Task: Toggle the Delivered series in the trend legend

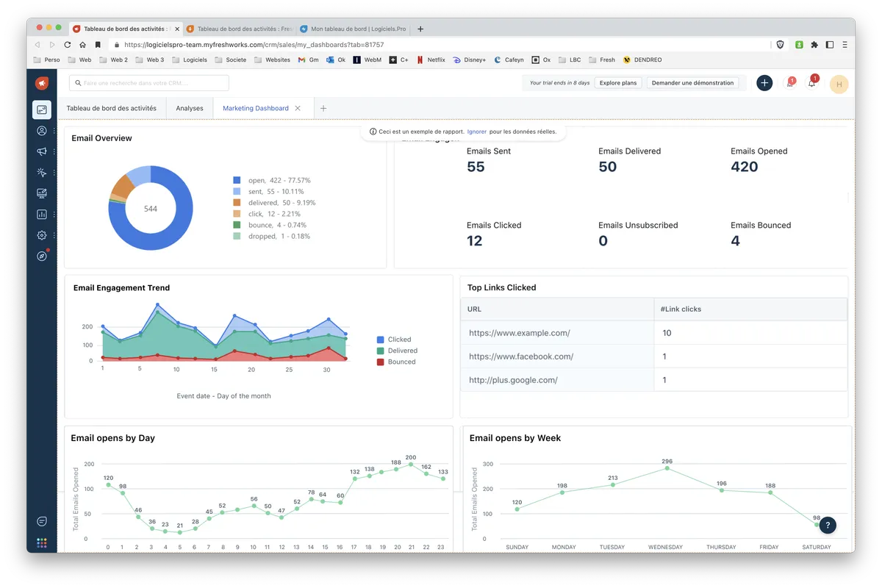Action: point(402,351)
